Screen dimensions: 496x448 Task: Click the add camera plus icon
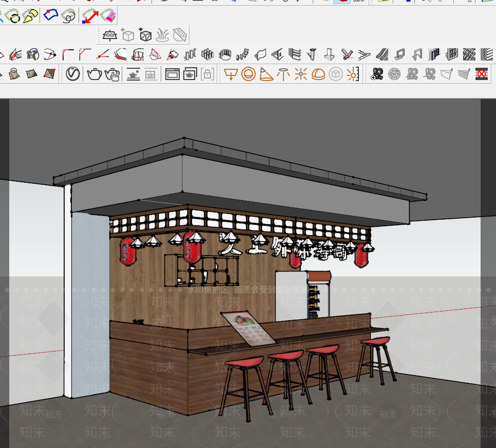point(377,74)
